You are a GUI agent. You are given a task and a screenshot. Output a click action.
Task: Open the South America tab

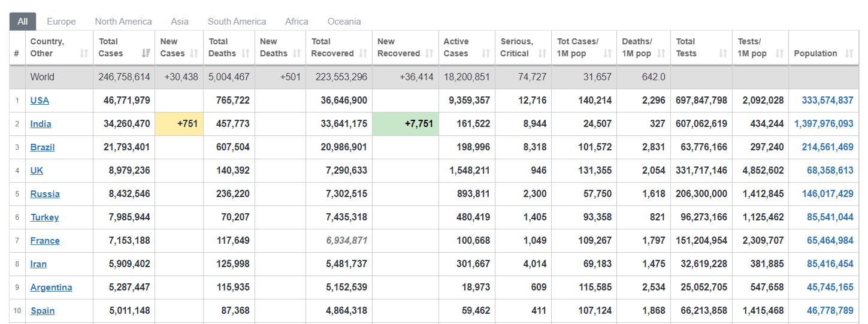click(x=237, y=21)
